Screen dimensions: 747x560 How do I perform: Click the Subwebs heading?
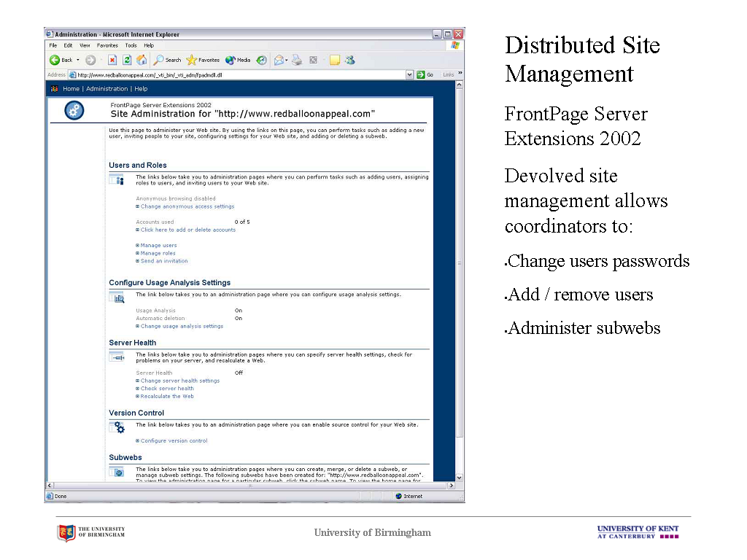[x=125, y=457]
